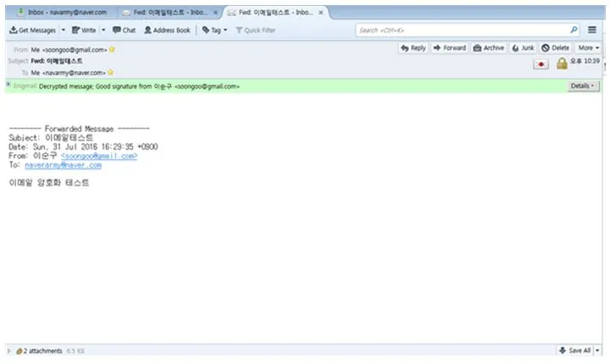Click the Date line Sun, 31 Jul 2016
The height and width of the screenshot is (364, 610).
click(83, 147)
